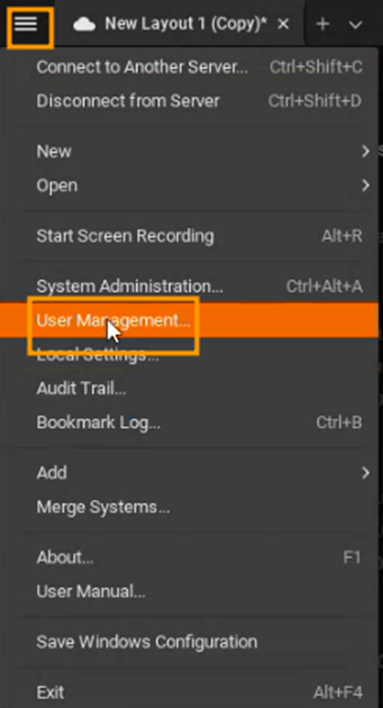This screenshot has height=708, width=383.
Task: Add a new tab with plus icon
Action: [322, 24]
